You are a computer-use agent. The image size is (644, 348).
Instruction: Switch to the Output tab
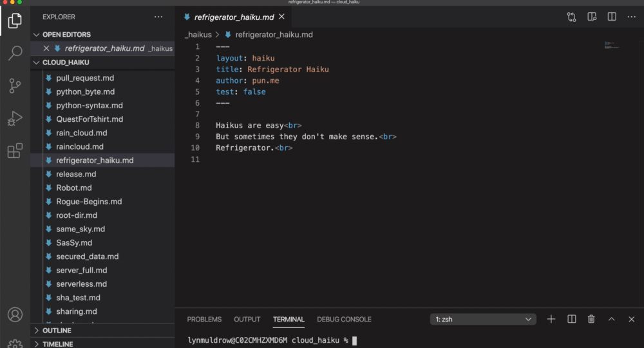[x=247, y=319]
